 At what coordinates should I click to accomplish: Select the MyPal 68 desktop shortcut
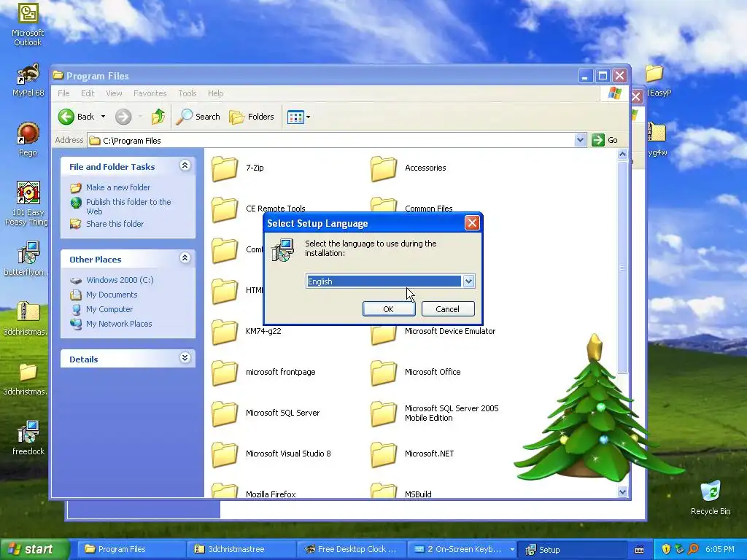[x=28, y=79]
